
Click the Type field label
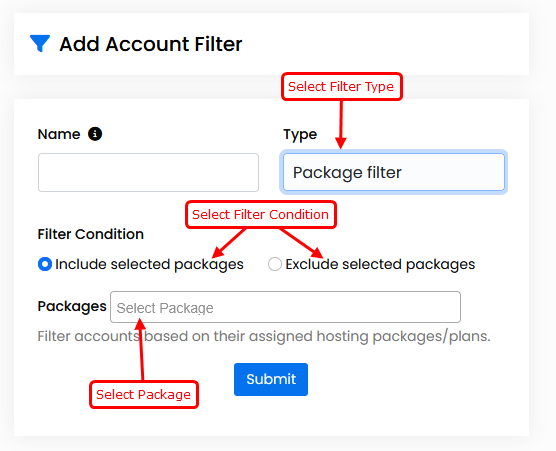pos(300,135)
